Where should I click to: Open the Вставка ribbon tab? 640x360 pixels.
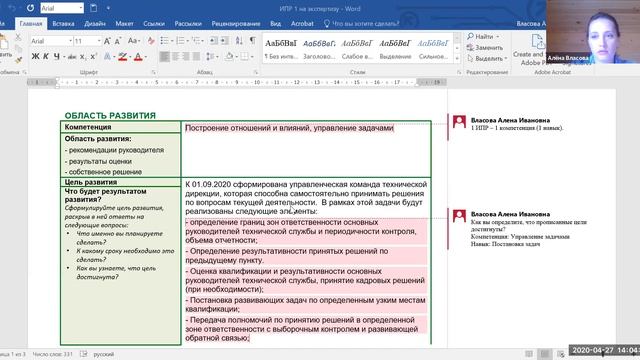tap(63, 24)
